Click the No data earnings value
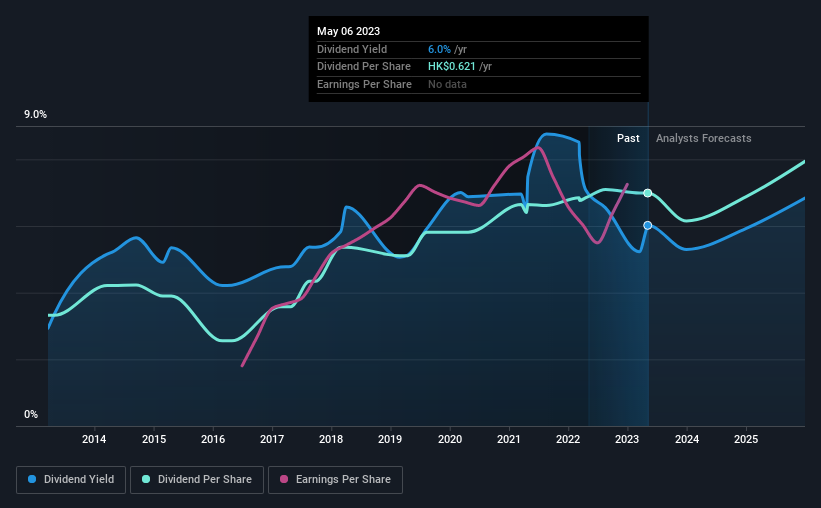821x508 pixels. tap(447, 84)
